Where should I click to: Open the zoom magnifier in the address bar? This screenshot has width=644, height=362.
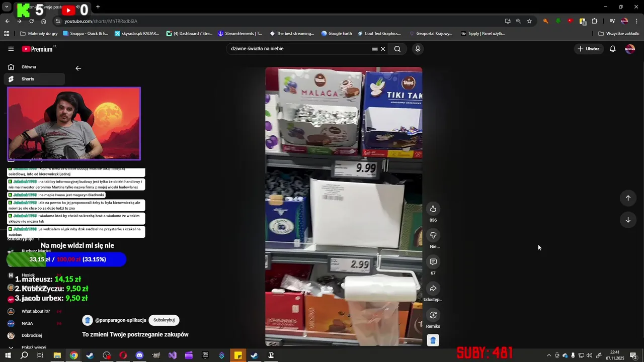(518, 21)
